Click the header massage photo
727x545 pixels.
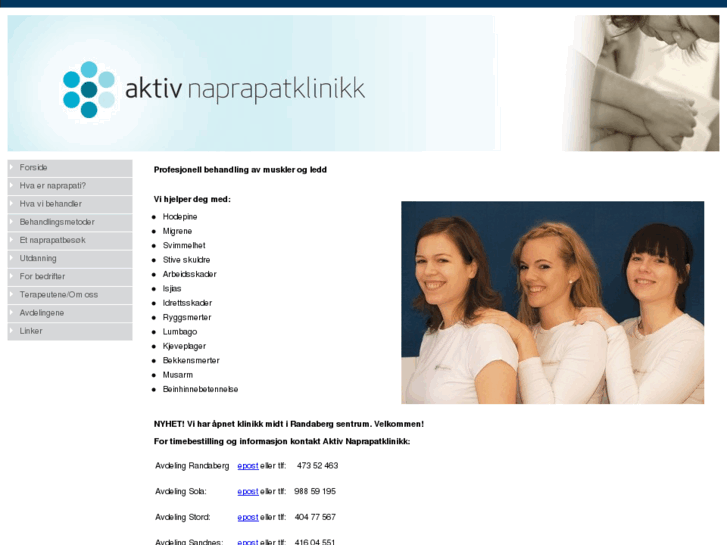tap(641, 83)
